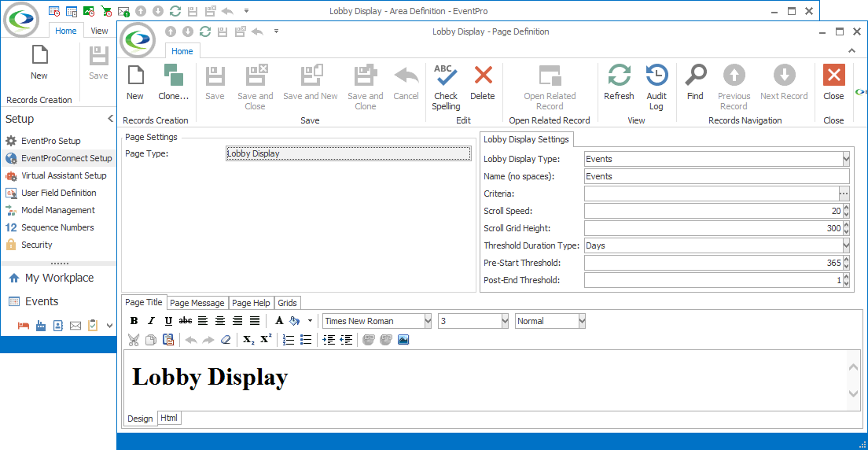Justify text in editor

coord(255,321)
